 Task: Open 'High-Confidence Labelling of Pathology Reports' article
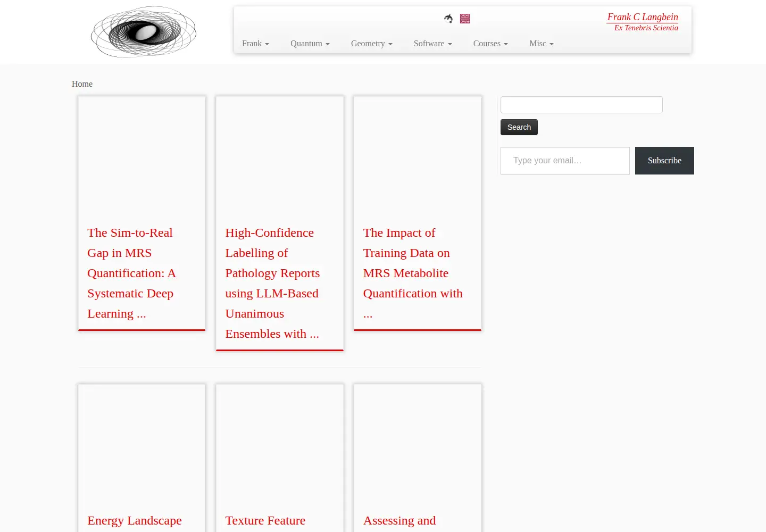(272, 283)
